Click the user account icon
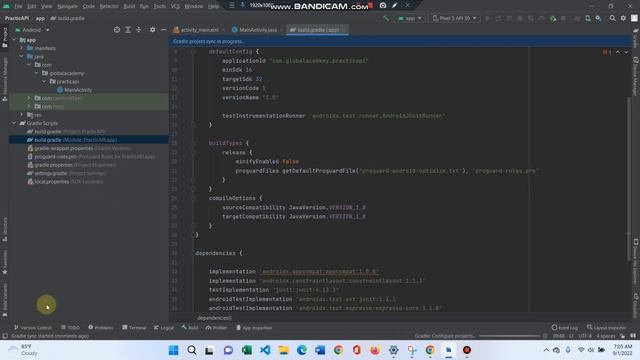 [x=634, y=18]
